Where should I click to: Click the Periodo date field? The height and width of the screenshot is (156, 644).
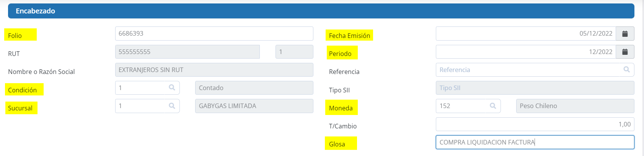pos(525,52)
